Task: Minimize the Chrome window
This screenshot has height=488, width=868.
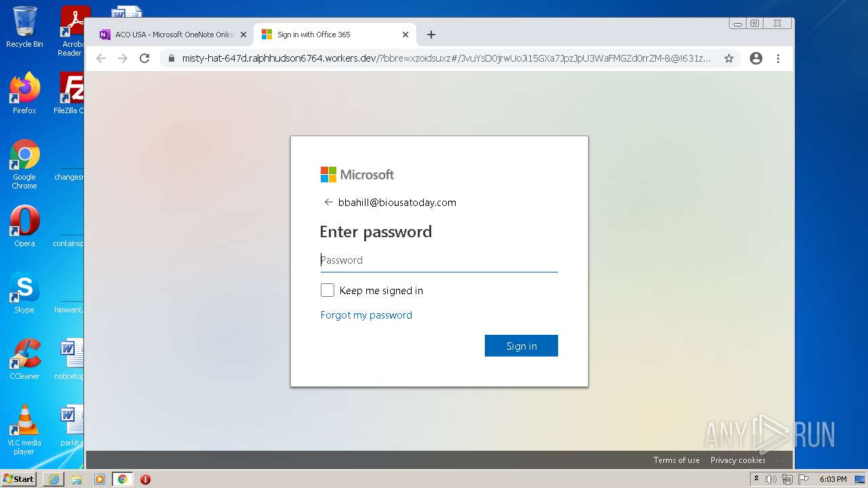Action: 738,24
